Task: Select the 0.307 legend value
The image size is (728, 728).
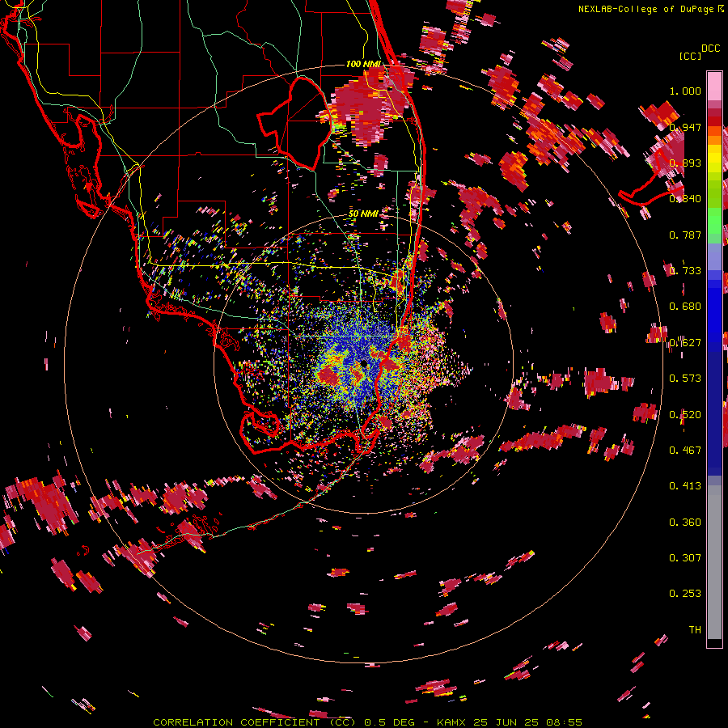Action: pyautogui.click(x=685, y=558)
